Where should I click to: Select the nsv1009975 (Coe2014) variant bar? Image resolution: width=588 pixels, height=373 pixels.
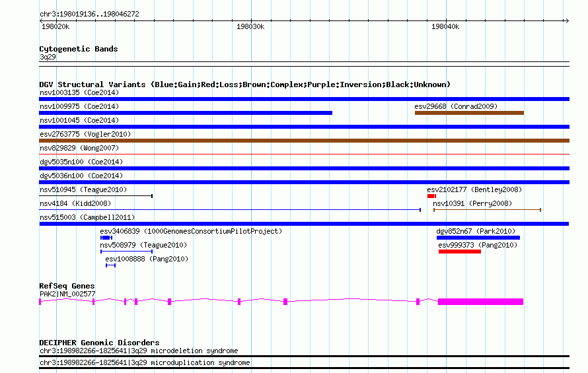pyautogui.click(x=186, y=113)
